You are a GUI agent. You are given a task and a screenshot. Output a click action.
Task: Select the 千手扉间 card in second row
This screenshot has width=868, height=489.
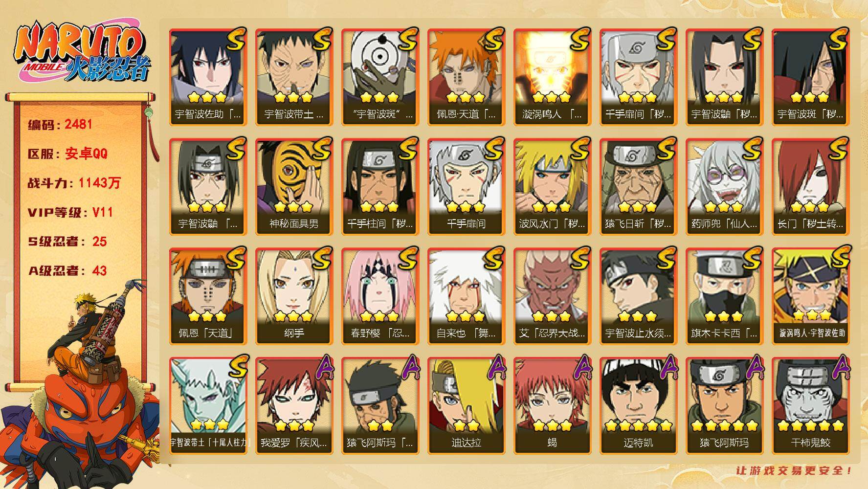(x=466, y=187)
